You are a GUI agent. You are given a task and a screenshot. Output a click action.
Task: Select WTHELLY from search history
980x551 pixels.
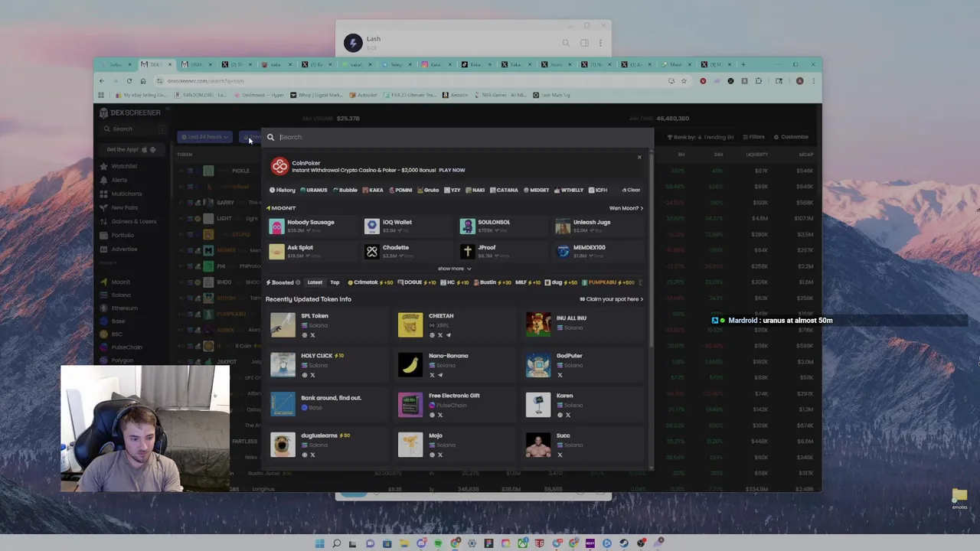click(x=569, y=190)
